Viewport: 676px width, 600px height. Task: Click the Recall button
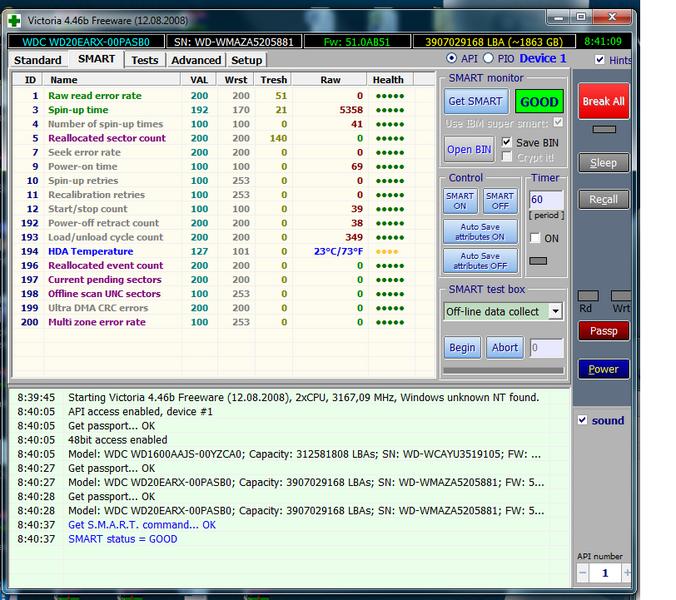603,200
